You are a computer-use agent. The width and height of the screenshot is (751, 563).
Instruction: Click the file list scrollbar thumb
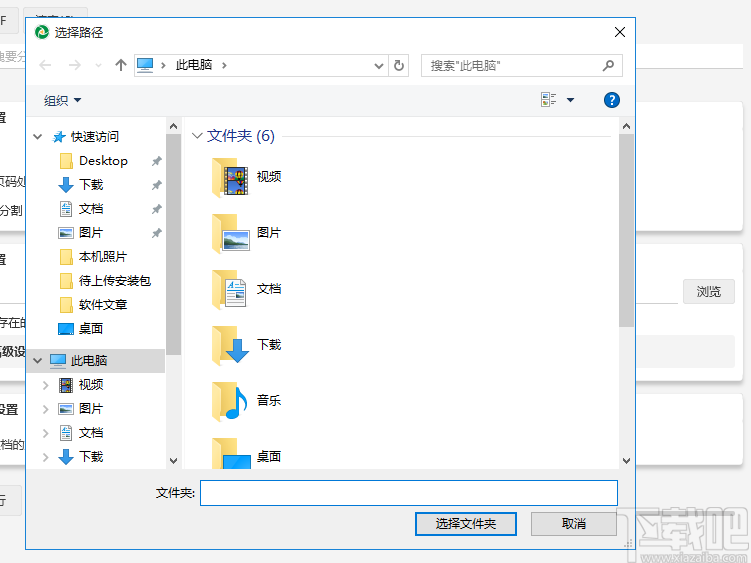click(626, 231)
